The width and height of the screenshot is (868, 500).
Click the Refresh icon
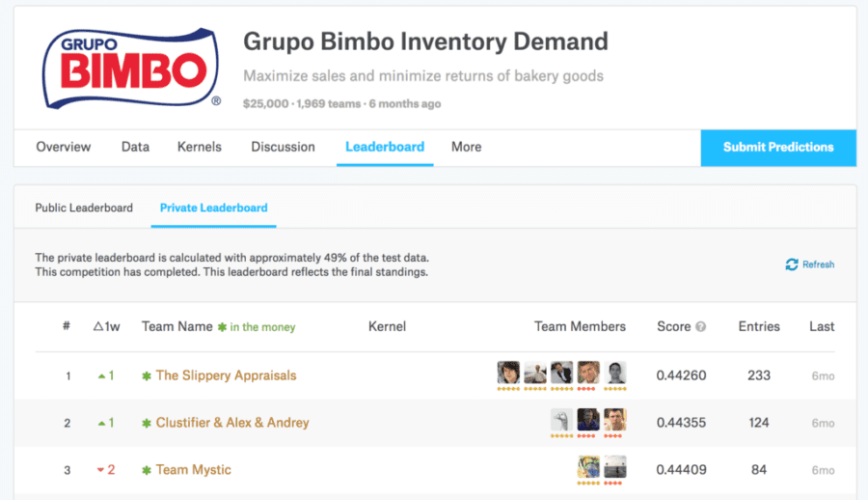[792, 264]
